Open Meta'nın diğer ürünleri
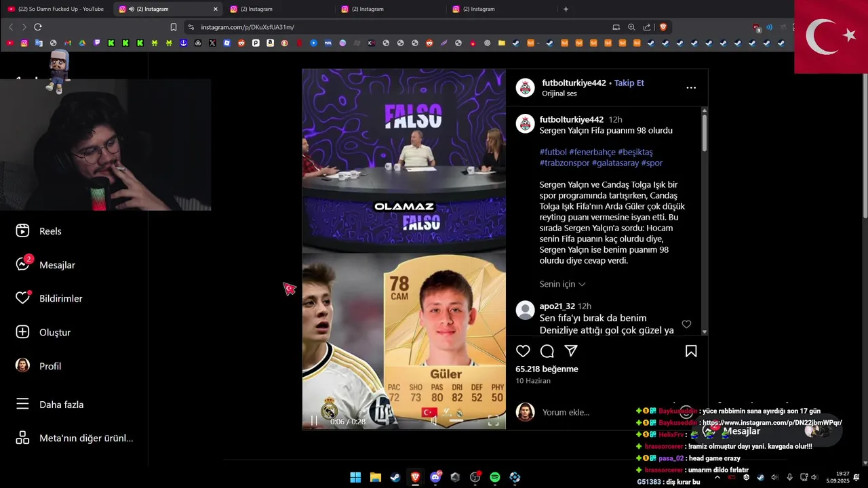Screen dimensions: 868x488 (x=75, y=438)
